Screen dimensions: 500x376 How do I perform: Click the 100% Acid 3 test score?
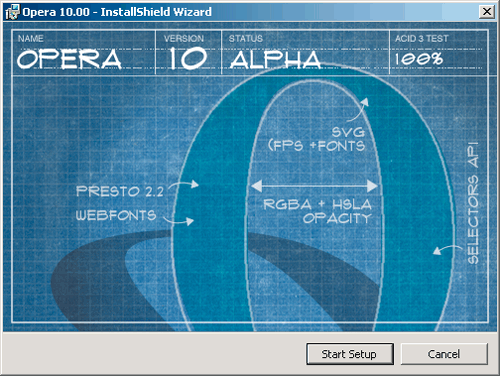click(x=419, y=59)
